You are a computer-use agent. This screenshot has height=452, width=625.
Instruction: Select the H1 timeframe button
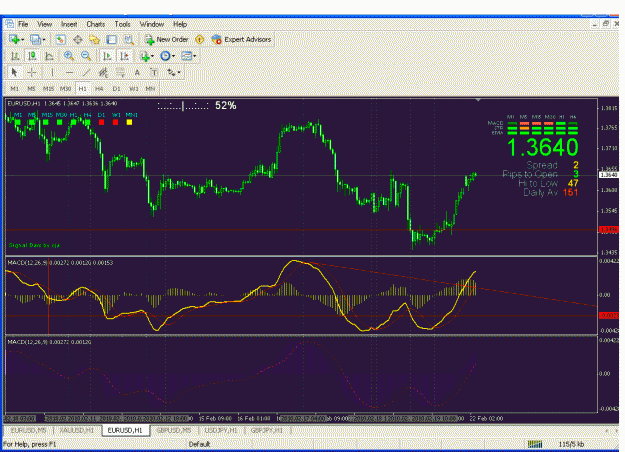click(82, 88)
